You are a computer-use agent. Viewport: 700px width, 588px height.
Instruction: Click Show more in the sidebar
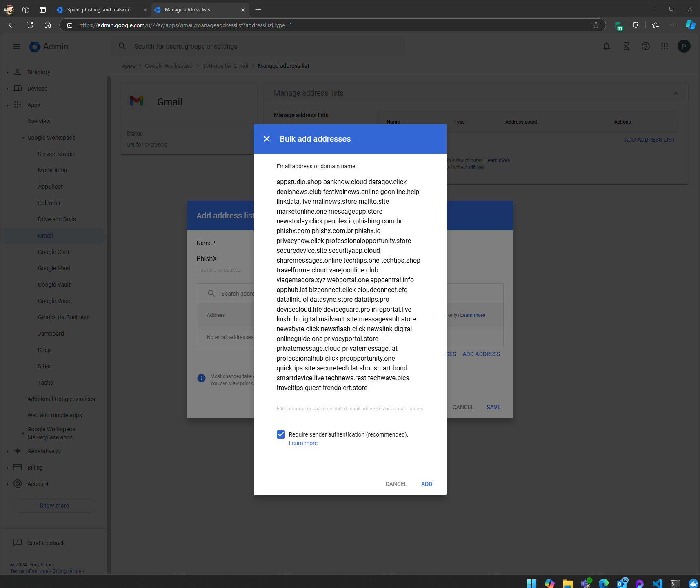pos(54,506)
